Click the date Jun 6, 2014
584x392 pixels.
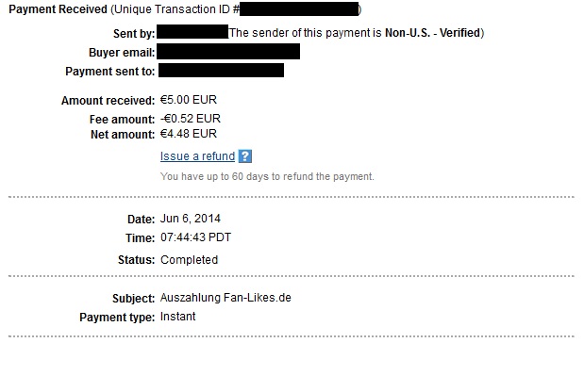(x=191, y=219)
